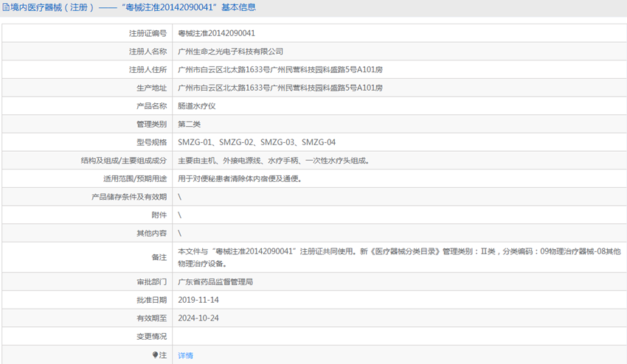Click the 备注 remark paragraph text
Image resolution: width=627 pixels, height=364 pixels.
[399, 257]
